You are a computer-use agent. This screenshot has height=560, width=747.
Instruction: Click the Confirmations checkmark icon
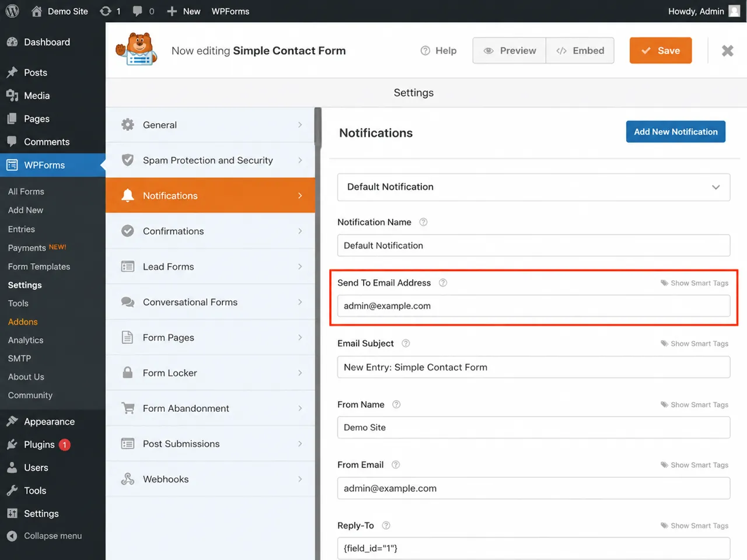pyautogui.click(x=127, y=231)
